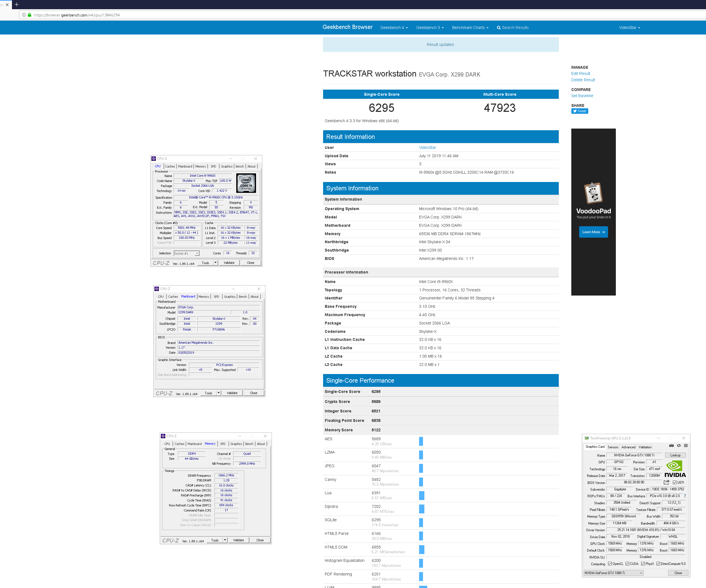Viewport: 706px width, 588px height.
Task: Switch to Sensors tab in GPU-Z
Action: coord(613,447)
